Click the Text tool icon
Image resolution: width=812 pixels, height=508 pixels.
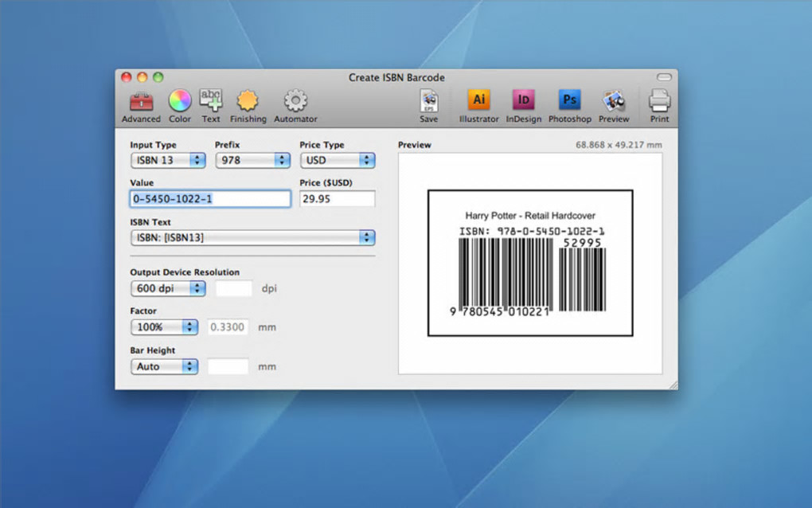[211, 101]
